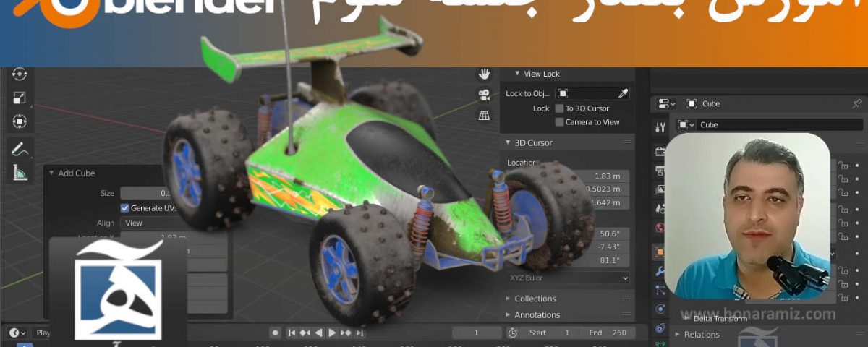868x347 pixels.
Task: Open the Tool properties tab icon
Action: coord(660,128)
